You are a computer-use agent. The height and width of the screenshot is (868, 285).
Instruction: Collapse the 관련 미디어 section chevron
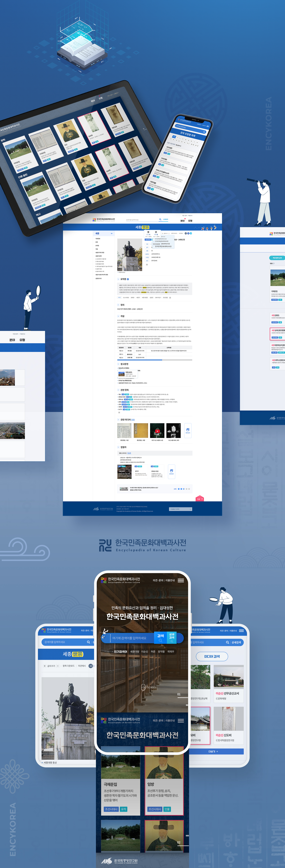tap(118, 420)
